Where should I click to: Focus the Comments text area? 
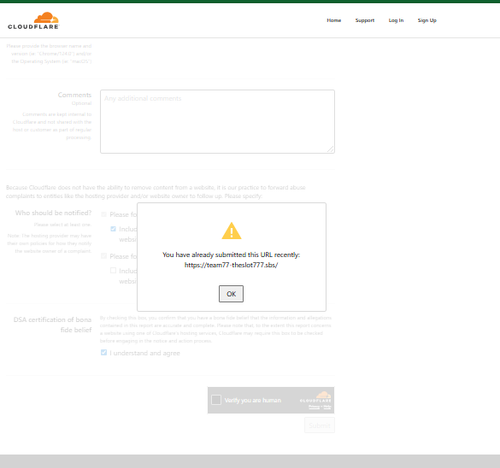(x=217, y=121)
